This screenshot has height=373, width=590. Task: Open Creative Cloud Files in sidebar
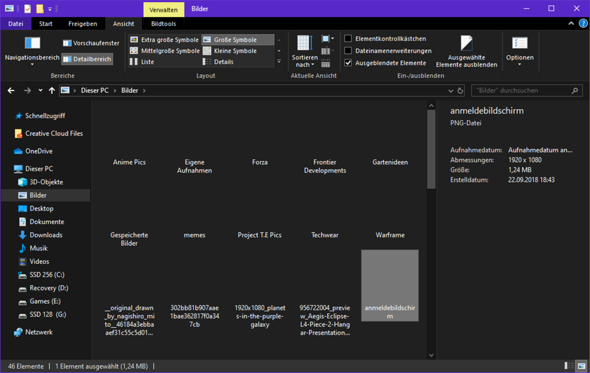49,133
